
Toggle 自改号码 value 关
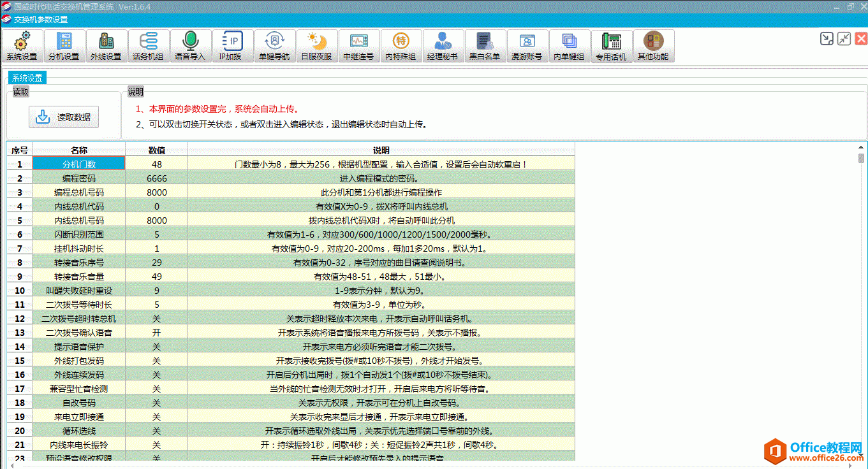click(x=156, y=403)
